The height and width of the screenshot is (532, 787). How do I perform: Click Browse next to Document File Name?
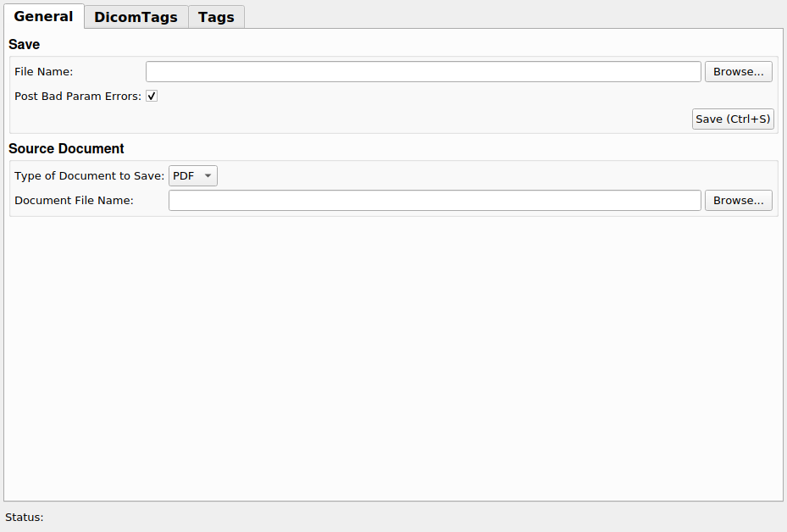[738, 201]
